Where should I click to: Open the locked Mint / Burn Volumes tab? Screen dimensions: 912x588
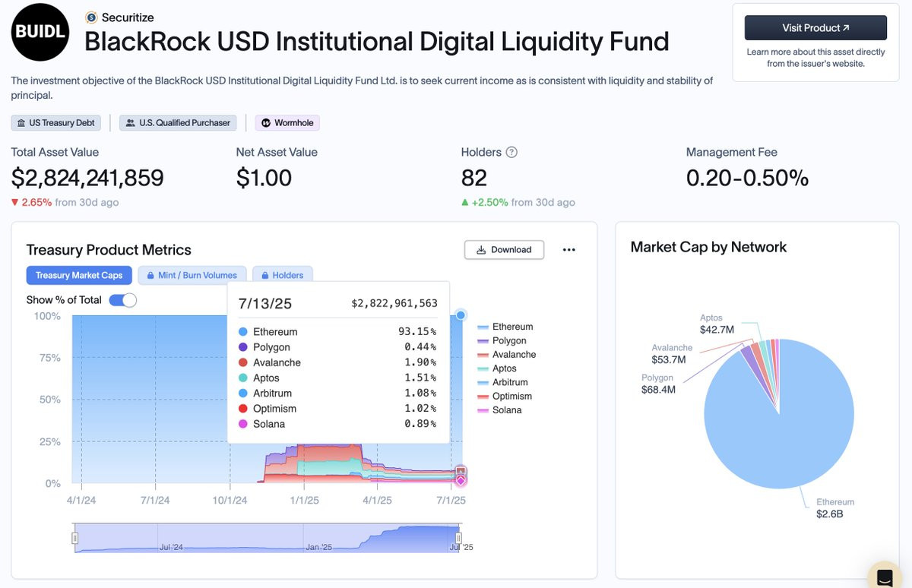tap(191, 275)
